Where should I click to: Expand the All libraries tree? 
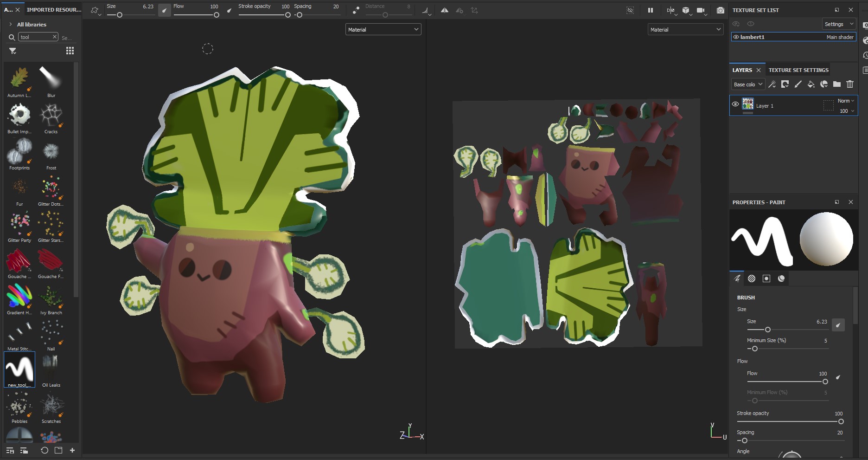pos(10,24)
